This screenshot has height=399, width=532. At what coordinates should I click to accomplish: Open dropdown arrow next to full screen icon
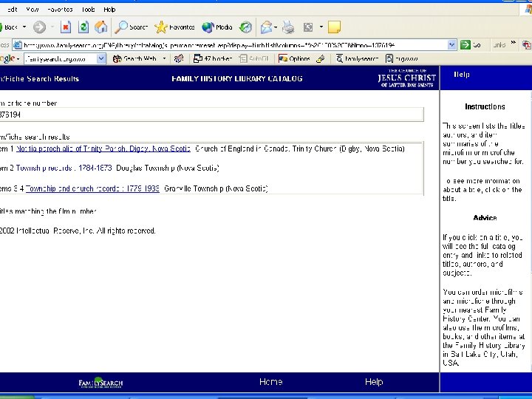321,27
